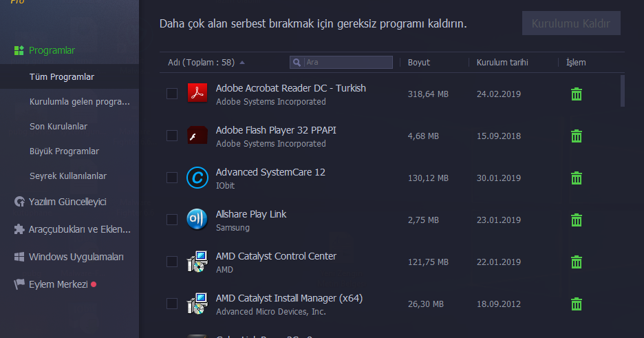Click Adobe Acrobat Reader DC - Turkish name
The width and height of the screenshot is (644, 338).
(x=291, y=88)
